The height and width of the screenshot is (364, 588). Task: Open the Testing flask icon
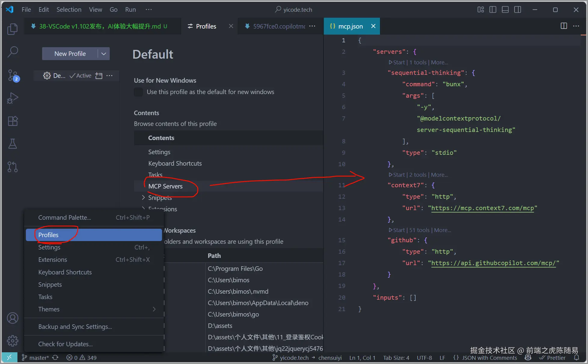tap(12, 144)
